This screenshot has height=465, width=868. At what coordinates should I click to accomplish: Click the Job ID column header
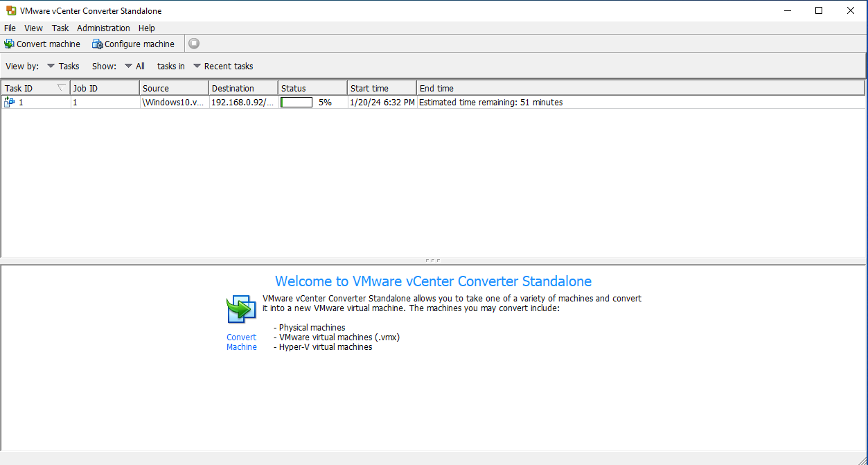pos(105,88)
